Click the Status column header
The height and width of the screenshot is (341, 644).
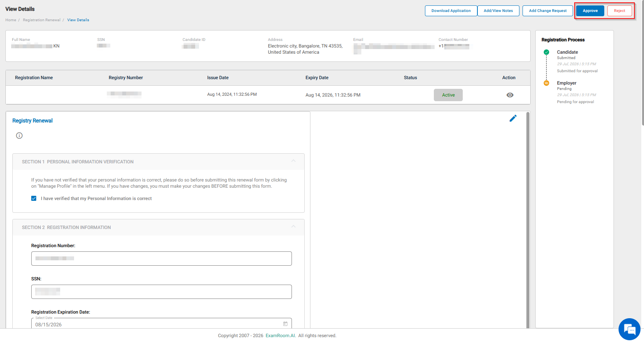tap(410, 78)
